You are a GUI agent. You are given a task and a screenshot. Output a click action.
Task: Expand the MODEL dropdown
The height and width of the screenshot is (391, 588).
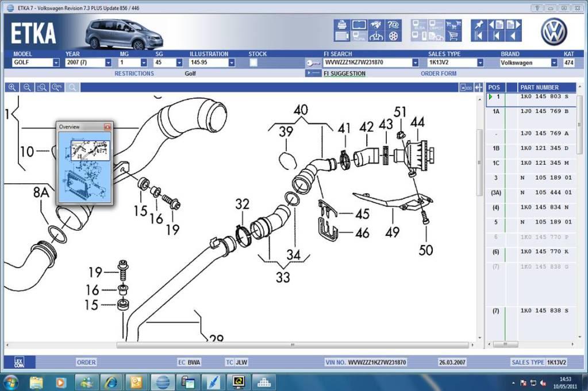[56, 63]
